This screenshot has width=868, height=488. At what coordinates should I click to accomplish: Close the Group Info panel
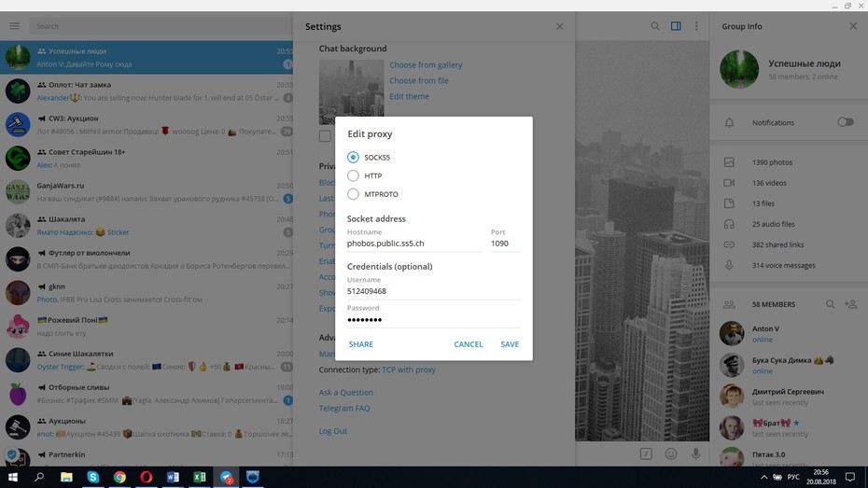point(853,26)
